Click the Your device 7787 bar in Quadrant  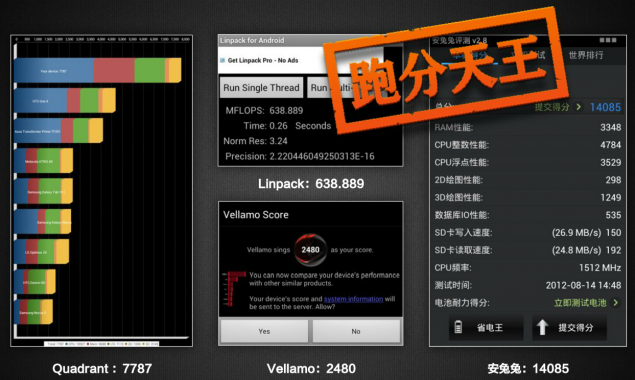click(x=97, y=71)
